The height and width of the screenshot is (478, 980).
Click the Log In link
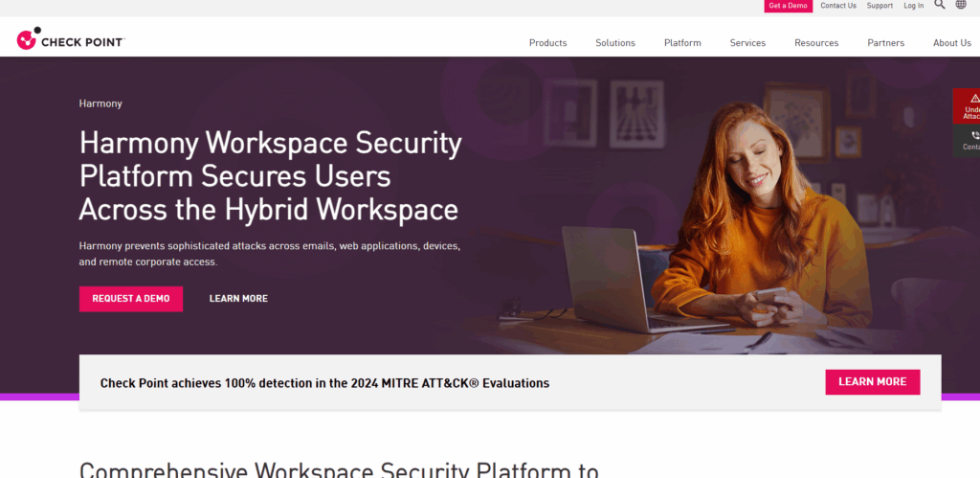(913, 6)
